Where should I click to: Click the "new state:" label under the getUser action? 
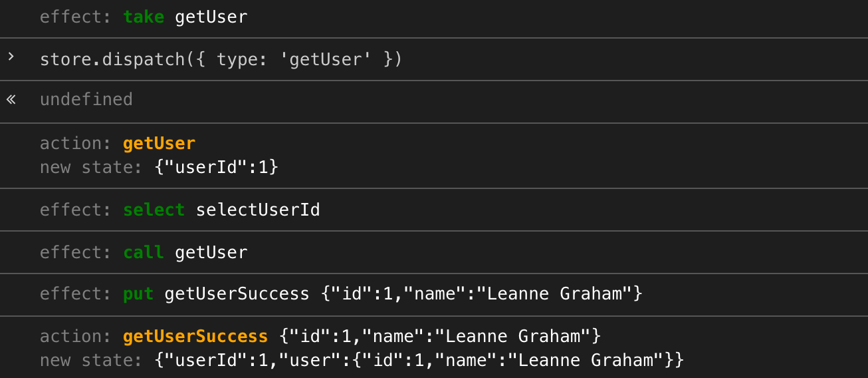[x=91, y=167]
